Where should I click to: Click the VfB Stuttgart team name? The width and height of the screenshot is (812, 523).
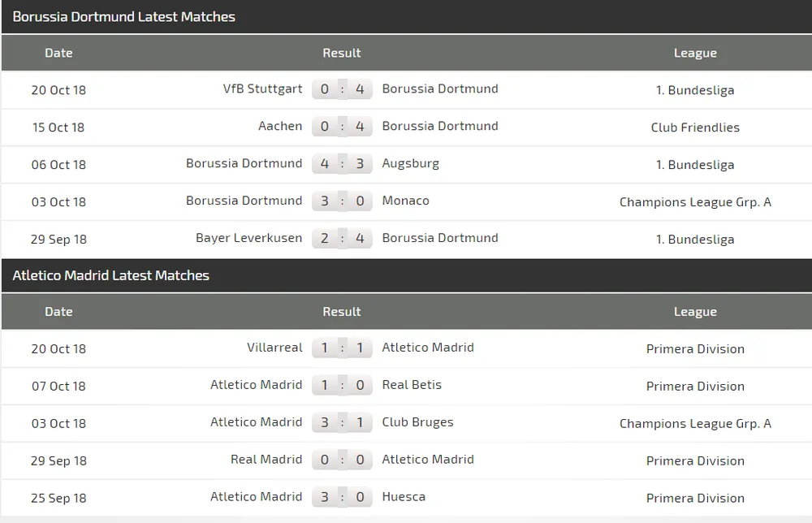point(262,89)
